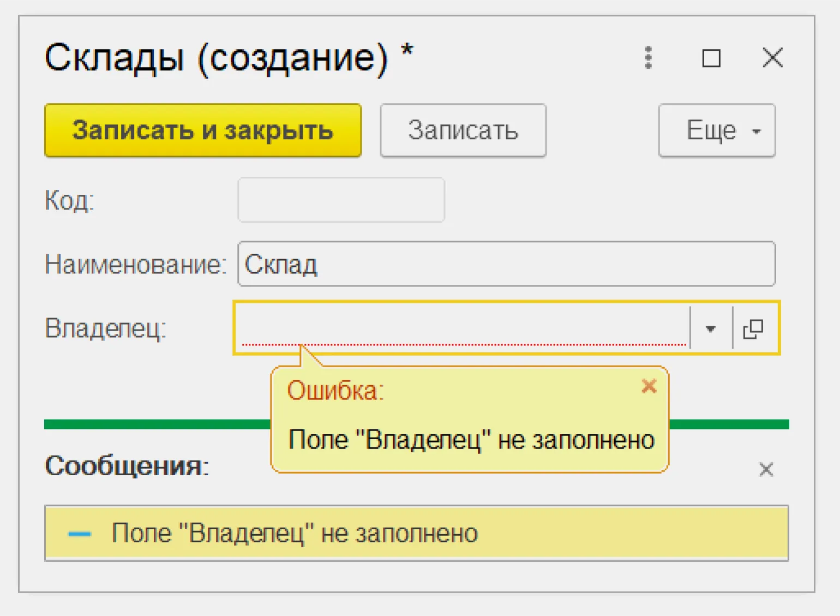The image size is (840, 616).
Task: Maximize the Склады creation window
Action: pos(711,58)
